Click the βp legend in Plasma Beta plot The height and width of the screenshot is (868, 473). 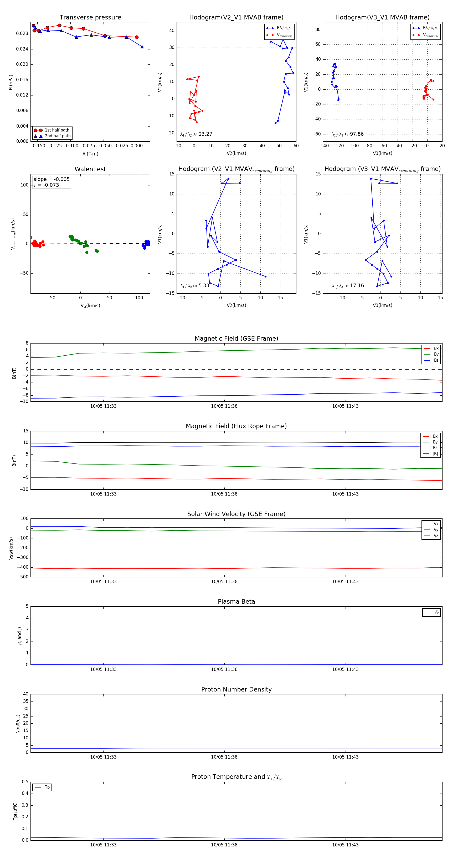(x=431, y=612)
